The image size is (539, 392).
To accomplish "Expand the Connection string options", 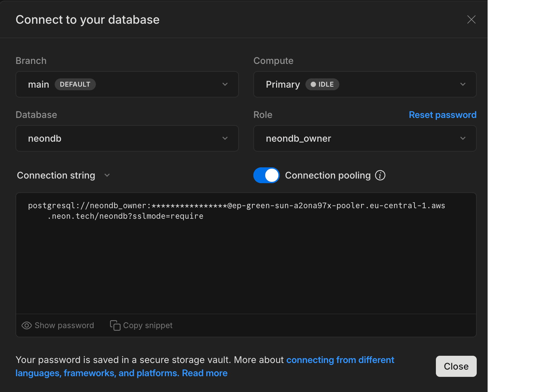I will pos(107,175).
